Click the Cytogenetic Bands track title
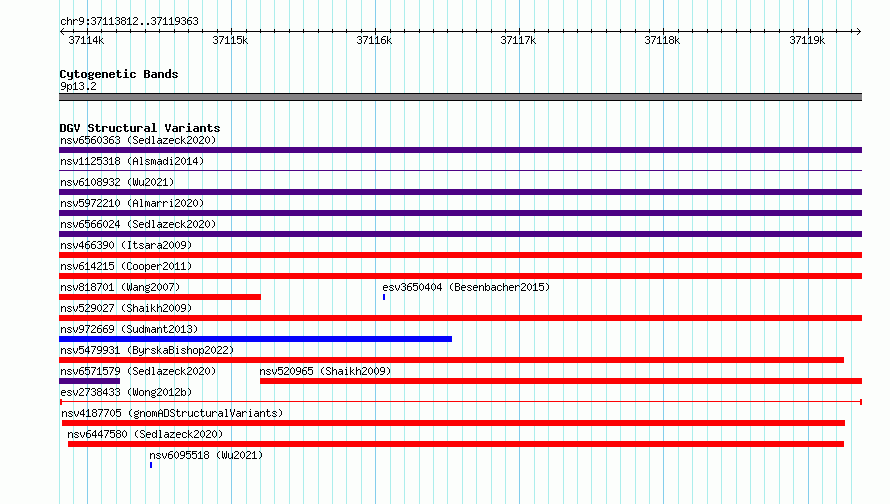This screenshot has width=890, height=504. coord(119,74)
